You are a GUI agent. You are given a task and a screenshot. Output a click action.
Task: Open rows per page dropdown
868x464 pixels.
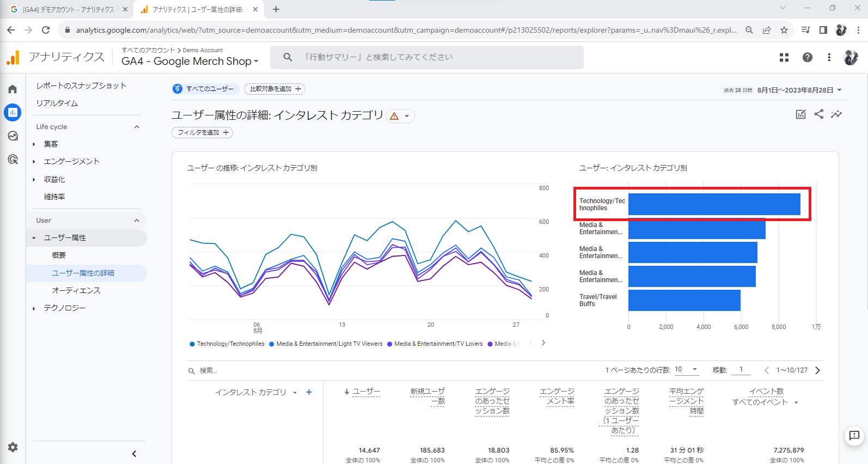687,370
